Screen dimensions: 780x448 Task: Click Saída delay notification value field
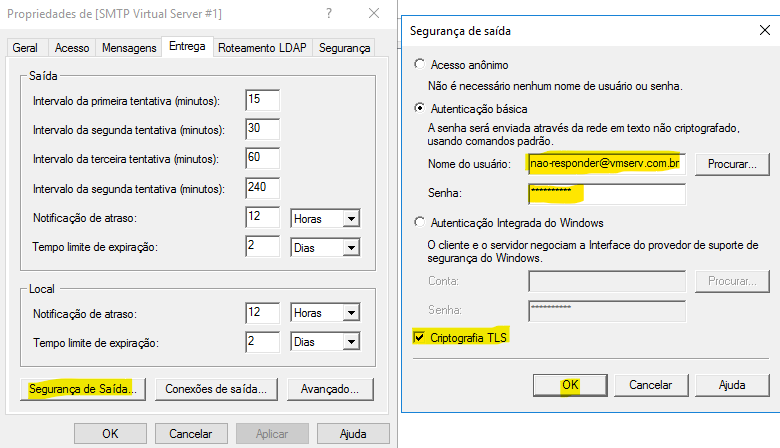263,217
